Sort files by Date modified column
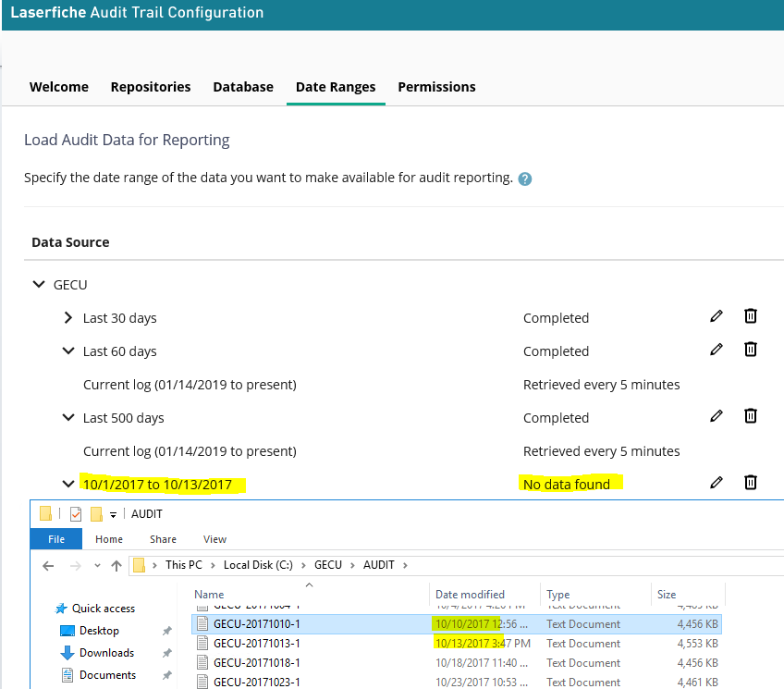 (x=484, y=594)
